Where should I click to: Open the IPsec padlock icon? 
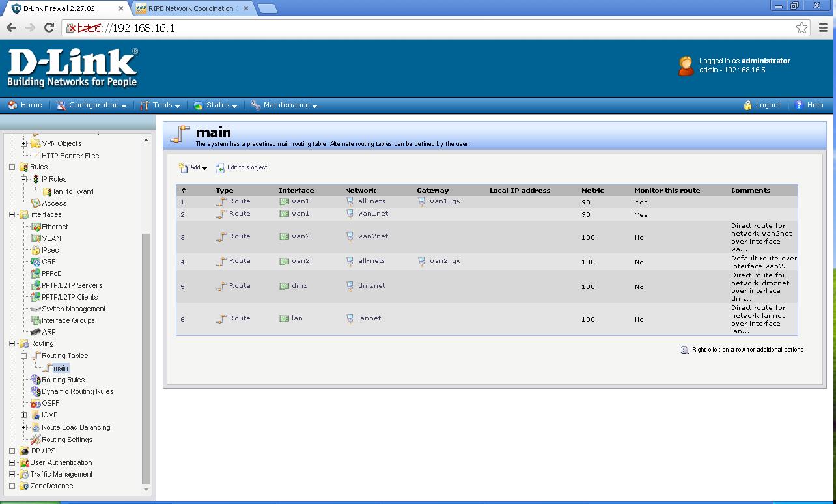(36, 250)
